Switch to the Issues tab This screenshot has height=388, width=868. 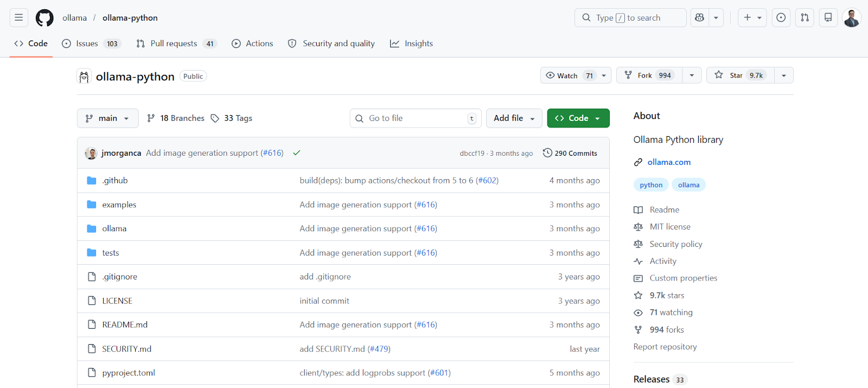(91, 43)
